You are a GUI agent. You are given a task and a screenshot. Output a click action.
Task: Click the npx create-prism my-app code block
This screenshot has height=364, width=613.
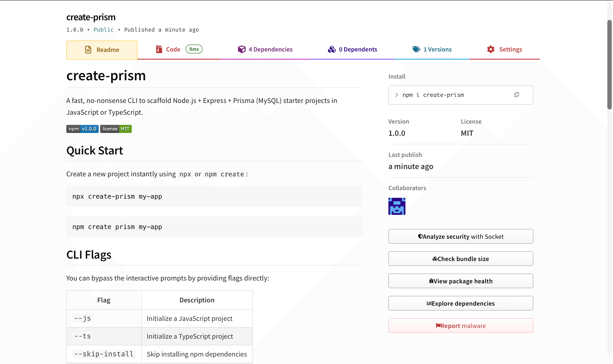click(214, 196)
